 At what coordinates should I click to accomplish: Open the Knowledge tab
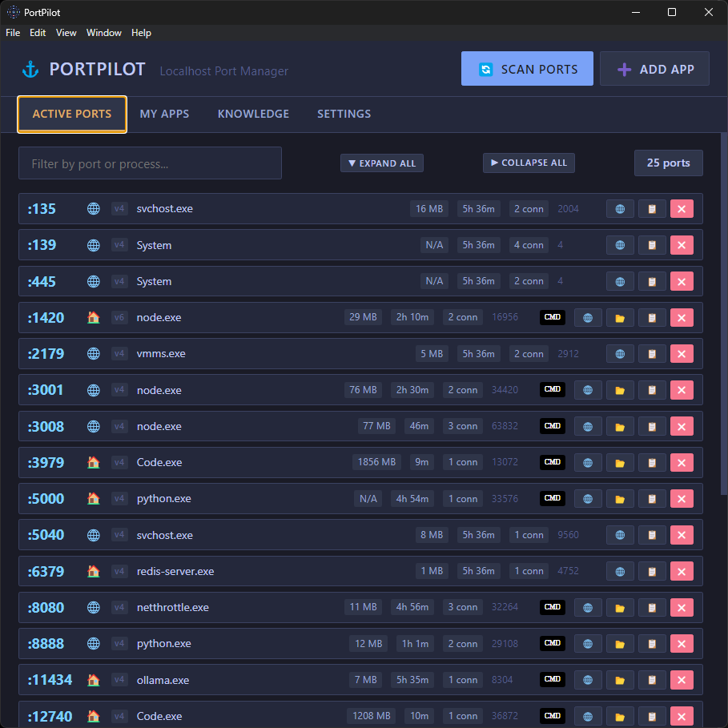click(253, 114)
